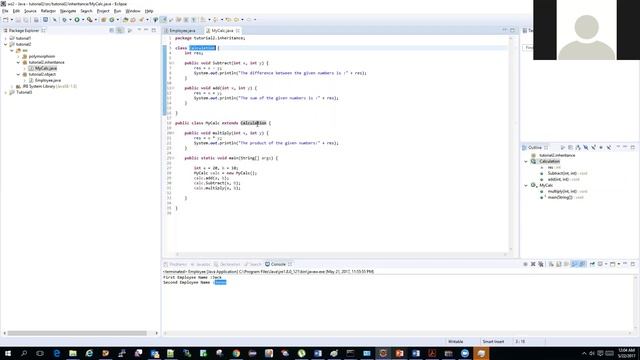Expand the polymorphism package node
The width and height of the screenshot is (640, 360).
pos(18,56)
